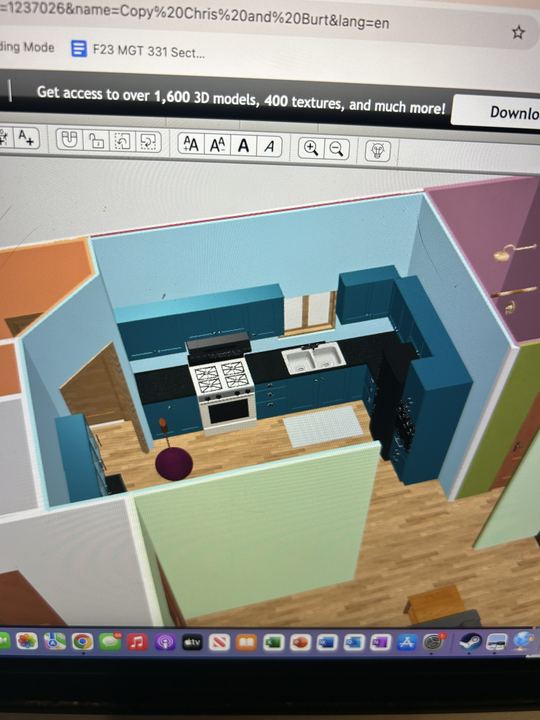The height and width of the screenshot is (720, 540).
Task: Toggle italic text style
Action: pyautogui.click(x=270, y=147)
